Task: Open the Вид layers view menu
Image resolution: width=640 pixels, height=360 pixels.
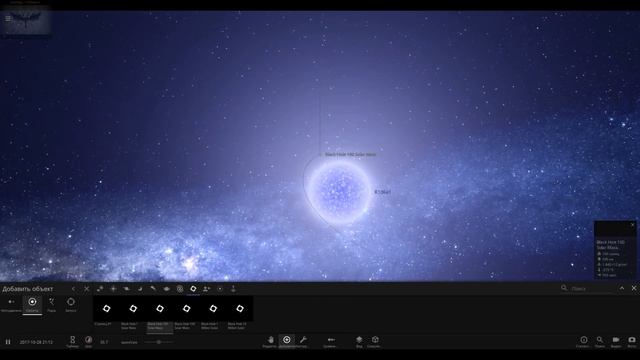Action: 359,341
